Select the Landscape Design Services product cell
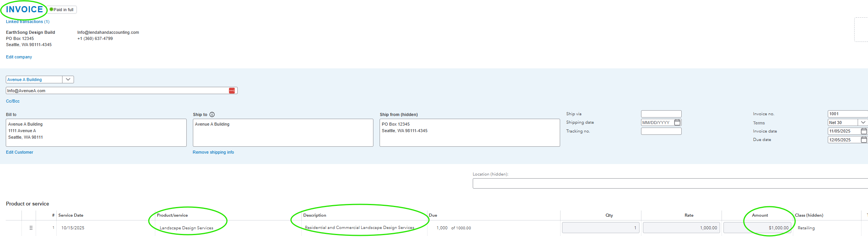The width and height of the screenshot is (868, 237). pyautogui.click(x=186, y=228)
